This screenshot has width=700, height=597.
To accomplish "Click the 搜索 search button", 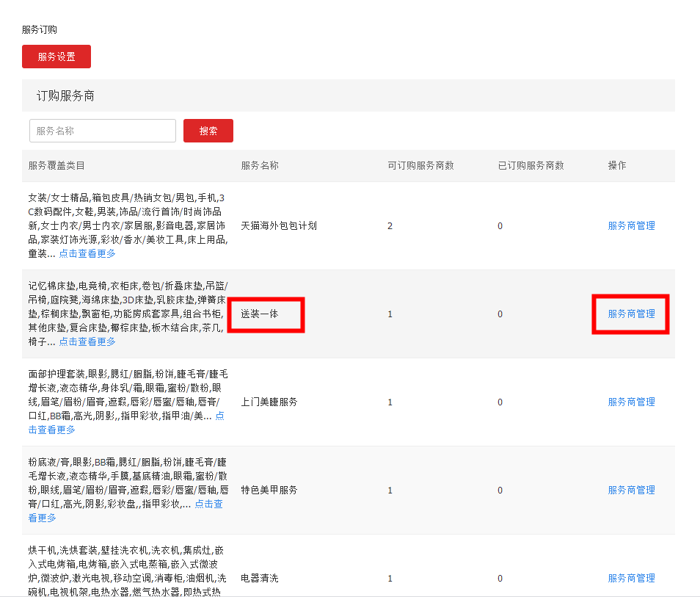I will (208, 131).
